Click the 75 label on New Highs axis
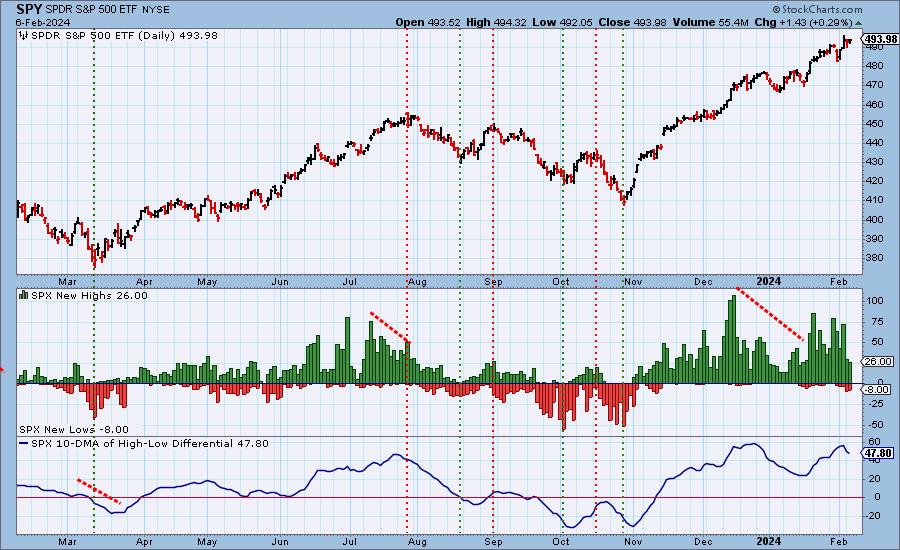This screenshot has width=900, height=550. [x=877, y=322]
